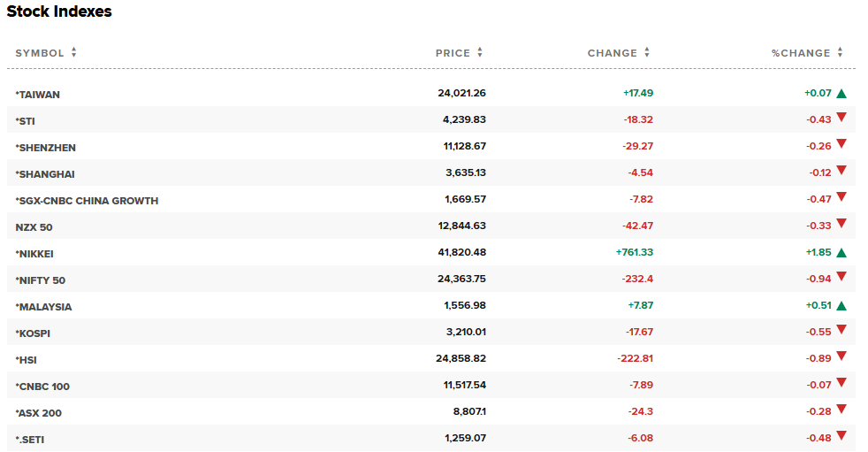
Task: Click the %CHANGE column header label
Action: pyautogui.click(x=801, y=53)
